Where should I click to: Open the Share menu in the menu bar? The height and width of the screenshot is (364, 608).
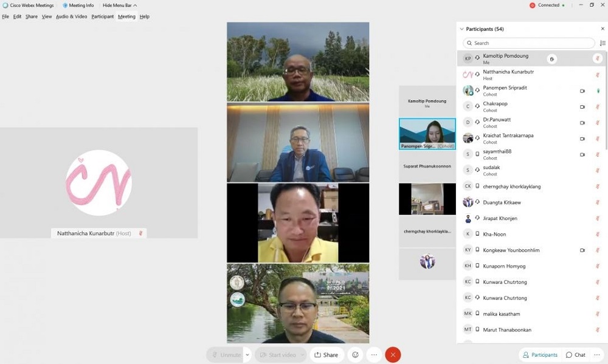click(32, 16)
